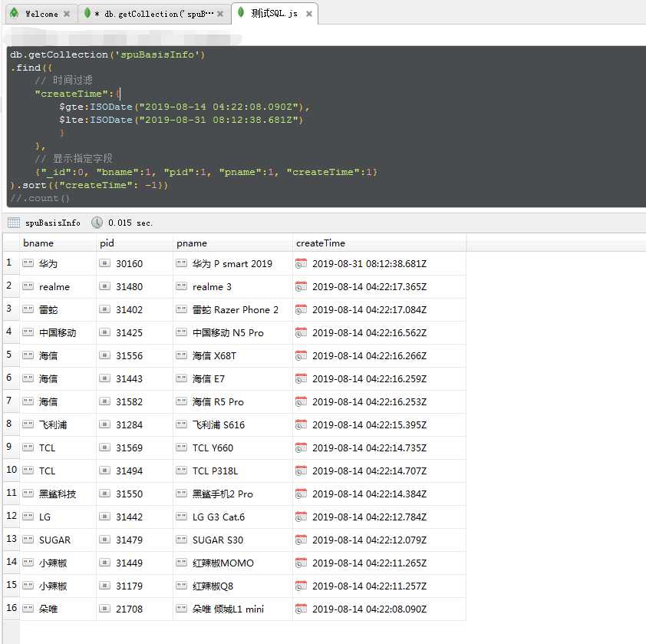646x644 pixels.
Task: Click the date icon beside 04:22:14.707Z
Action: (302, 471)
